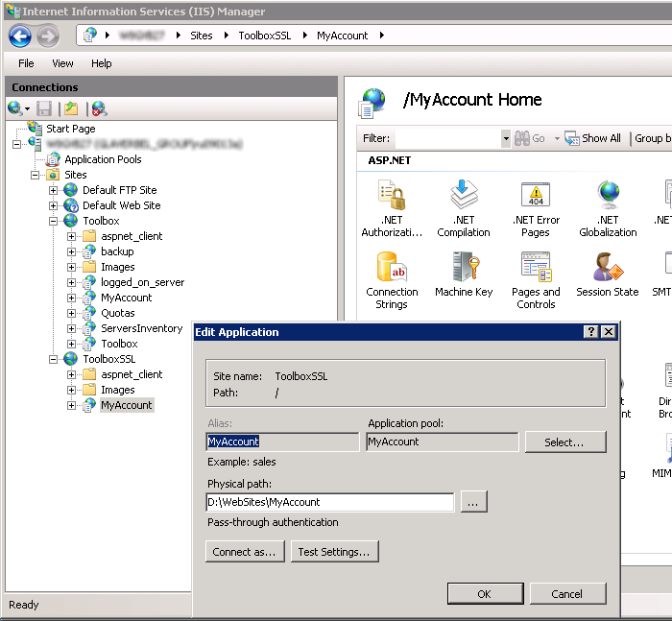Open the Help menu
This screenshot has width=672, height=621.
[x=102, y=63]
